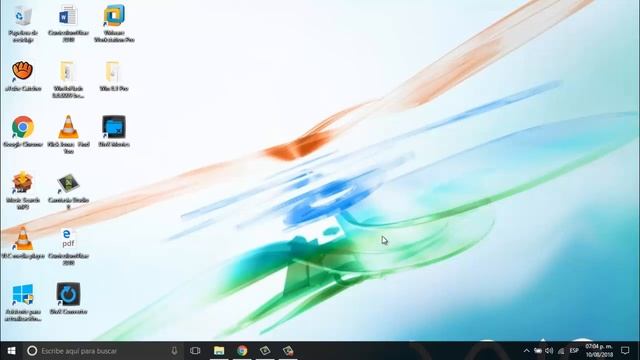Open Task View from the taskbar
Image resolution: width=640 pixels, height=360 pixels.
195,351
